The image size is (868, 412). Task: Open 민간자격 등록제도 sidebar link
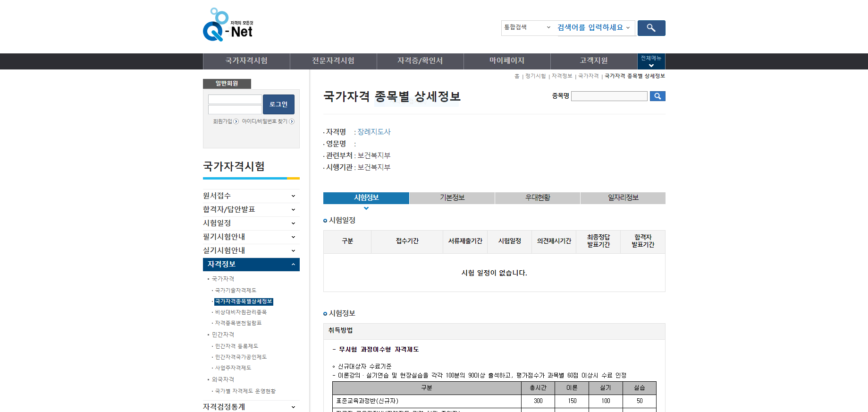(236, 346)
